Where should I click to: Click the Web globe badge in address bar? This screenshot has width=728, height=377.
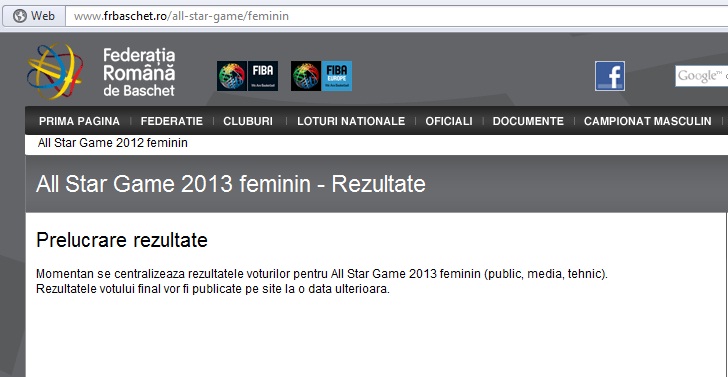(33, 16)
